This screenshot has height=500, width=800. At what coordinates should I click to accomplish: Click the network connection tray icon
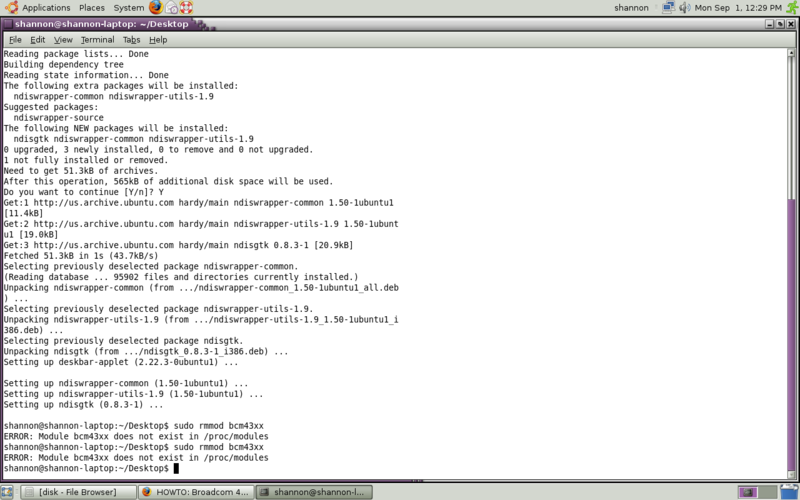(668, 8)
